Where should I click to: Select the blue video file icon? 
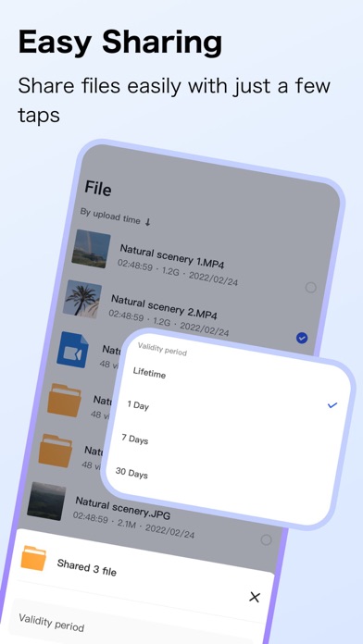[x=73, y=350]
